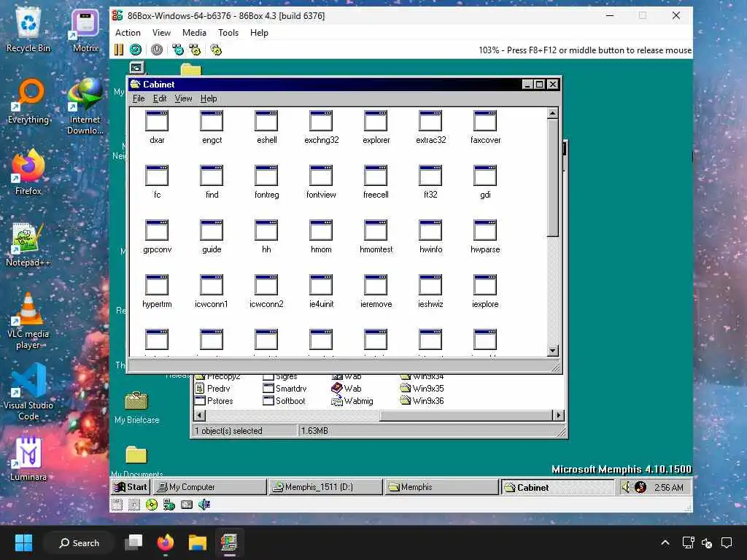
Task: Click the volume speaker tray icon
Action: pos(626,487)
